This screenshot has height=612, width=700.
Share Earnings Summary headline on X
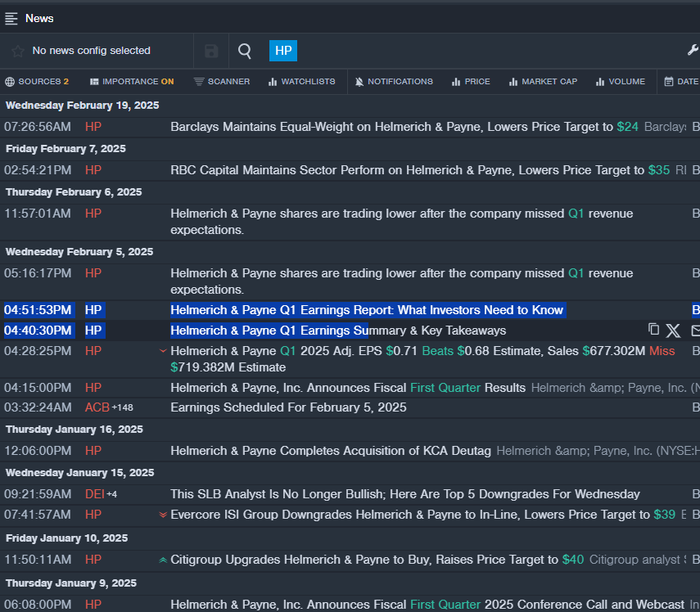(x=673, y=331)
